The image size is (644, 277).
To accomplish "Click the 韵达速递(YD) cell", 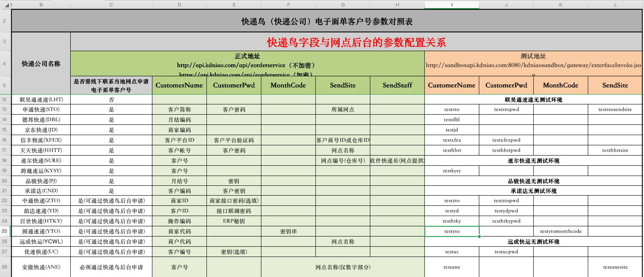I will (x=41, y=211).
